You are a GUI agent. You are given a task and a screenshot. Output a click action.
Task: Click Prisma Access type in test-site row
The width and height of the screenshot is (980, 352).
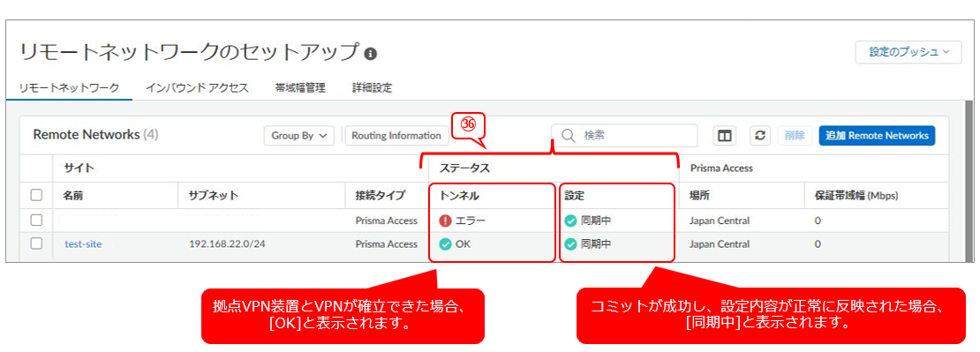coord(386,244)
